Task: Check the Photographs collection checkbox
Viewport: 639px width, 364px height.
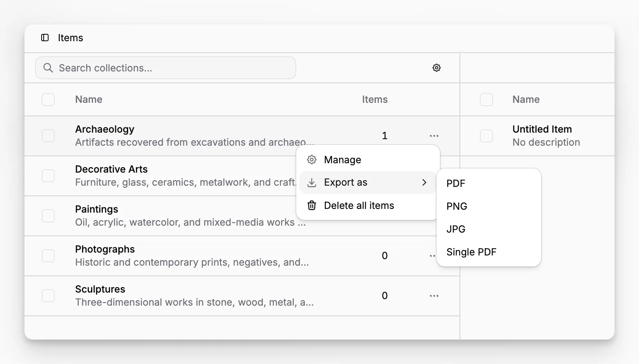Action: (x=48, y=256)
